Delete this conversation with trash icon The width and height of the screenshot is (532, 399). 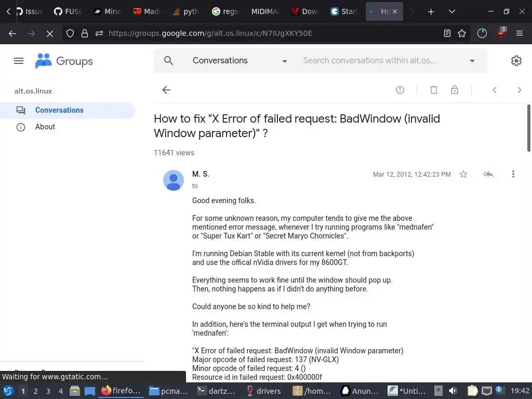tap(434, 90)
